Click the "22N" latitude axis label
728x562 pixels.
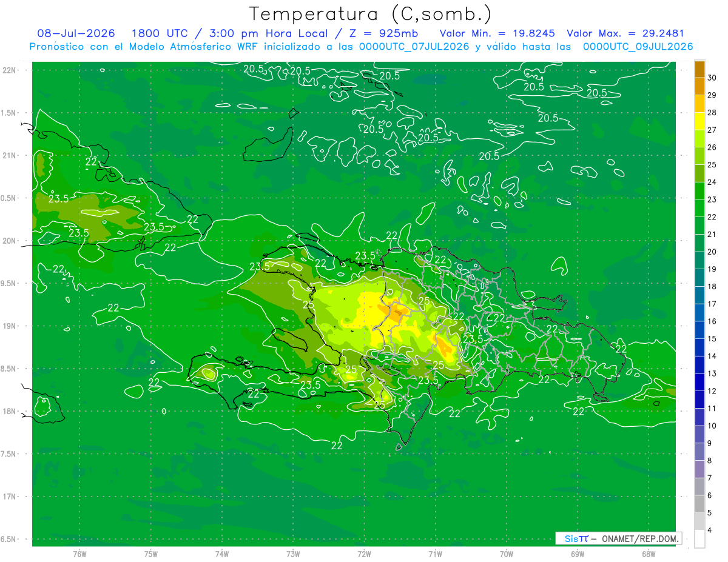(9, 70)
